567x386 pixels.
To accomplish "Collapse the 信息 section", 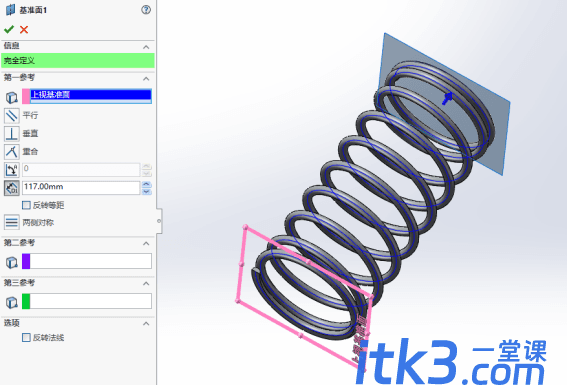I will click(146, 47).
